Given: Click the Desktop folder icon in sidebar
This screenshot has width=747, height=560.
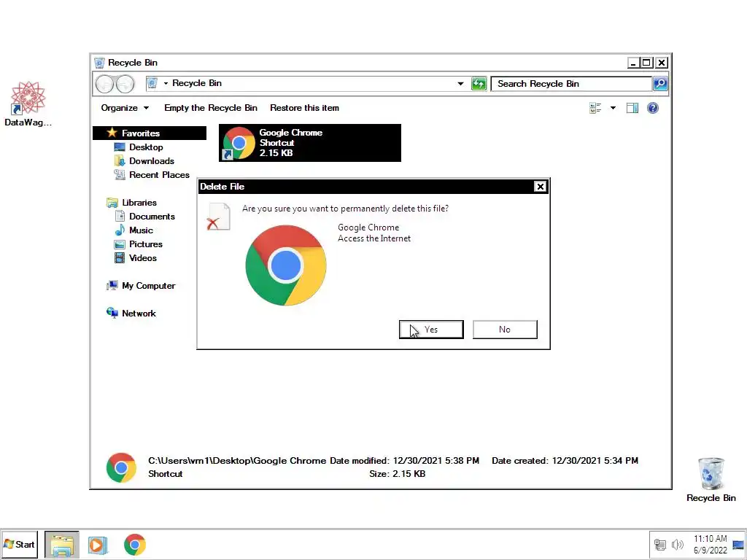Looking at the screenshot, I should coord(120,147).
